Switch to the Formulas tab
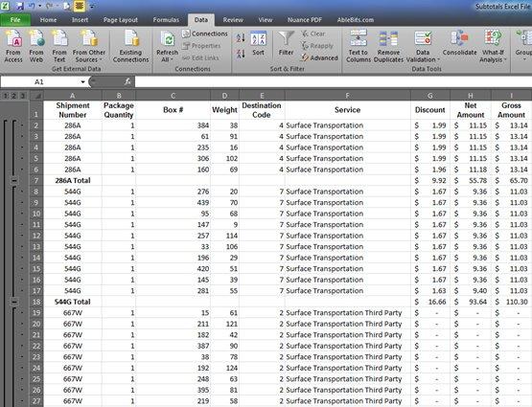532x407 pixels. click(166, 20)
